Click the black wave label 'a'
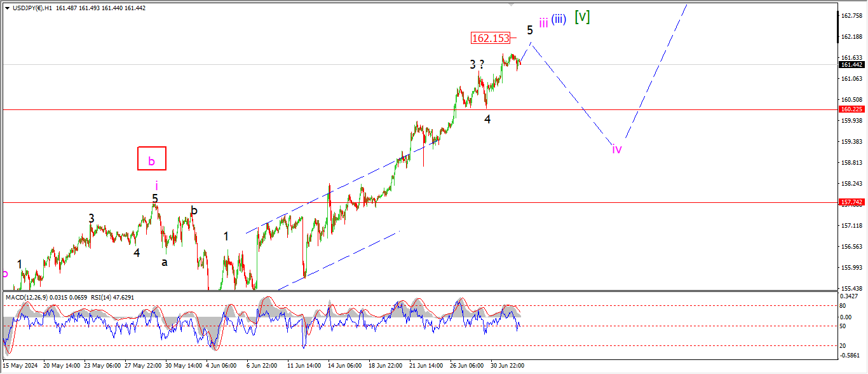Image resolution: width=868 pixels, height=374 pixels. point(165,262)
